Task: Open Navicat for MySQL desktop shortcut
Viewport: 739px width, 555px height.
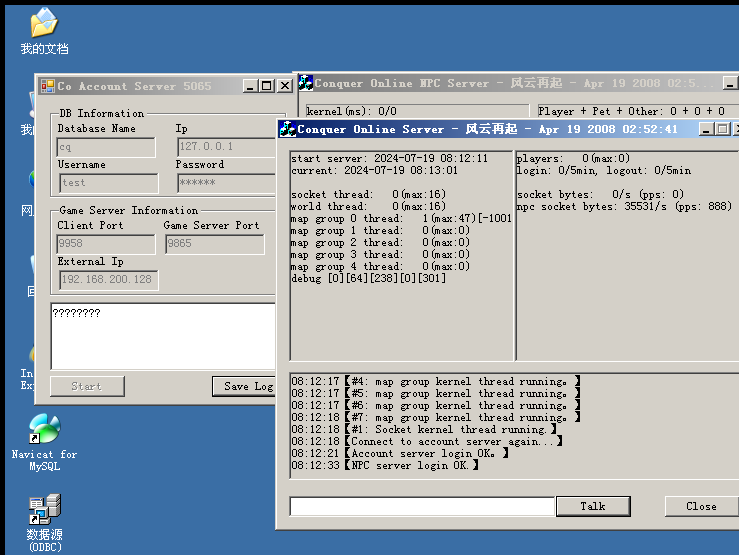Action: tap(44, 429)
